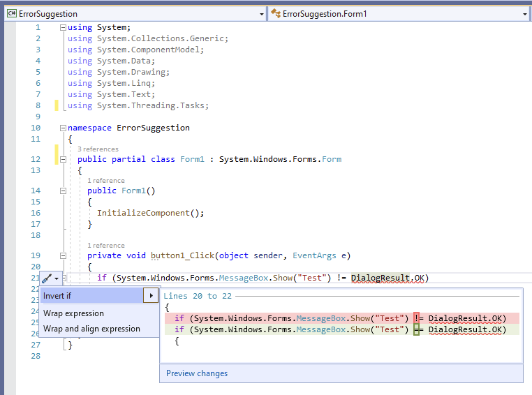Select the Invert if quick action
The height and width of the screenshot is (395, 532).
coord(91,296)
